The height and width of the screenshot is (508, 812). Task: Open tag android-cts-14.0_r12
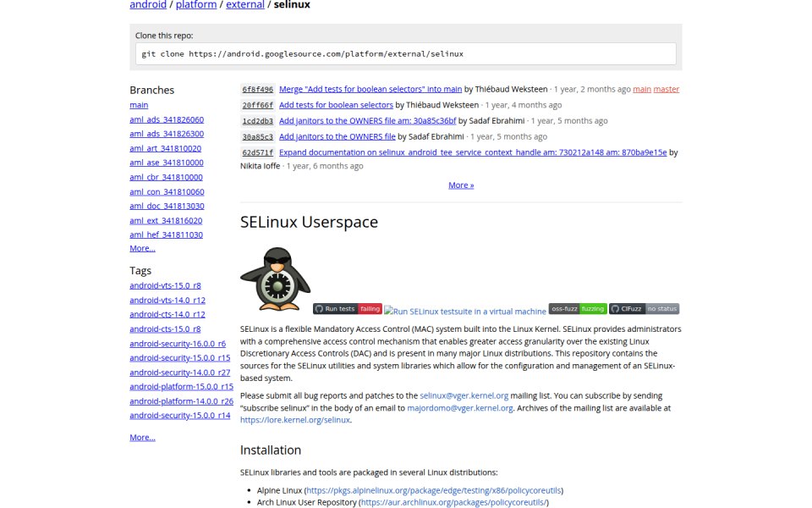pos(167,315)
